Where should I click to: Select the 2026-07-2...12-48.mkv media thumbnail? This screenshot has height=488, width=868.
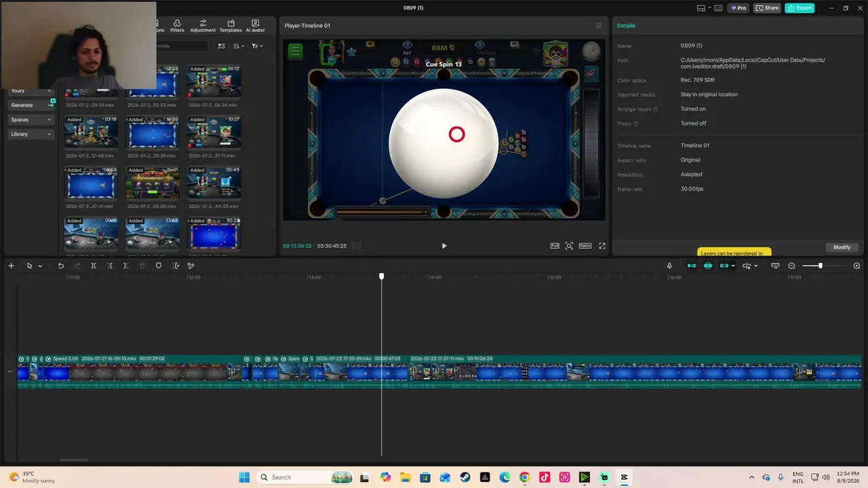click(x=91, y=132)
